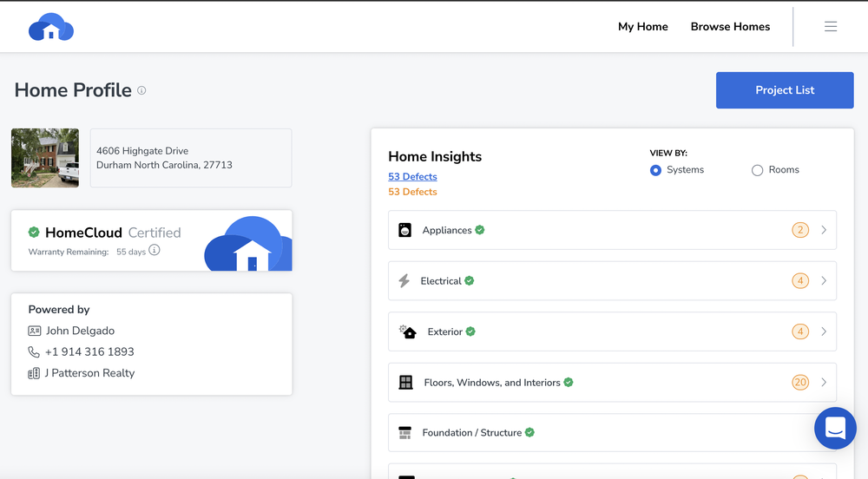Viewport: 868px width, 479px height.
Task: Click verified badge next to Floors, Windows, and Interiors
Action: pyautogui.click(x=569, y=382)
